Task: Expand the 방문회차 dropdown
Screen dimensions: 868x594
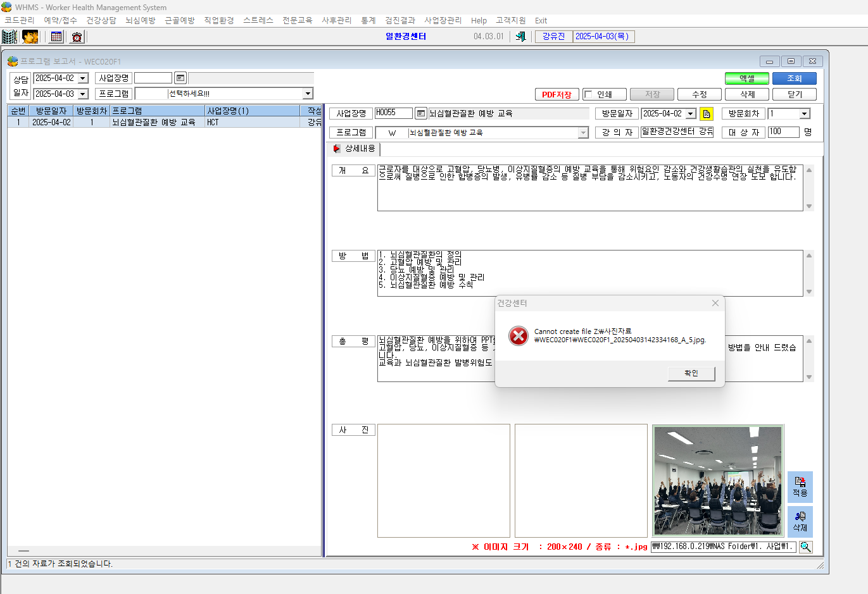Action: [x=805, y=114]
